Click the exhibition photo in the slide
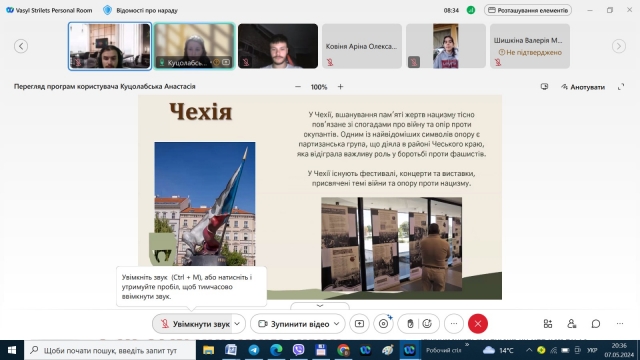 click(x=391, y=244)
